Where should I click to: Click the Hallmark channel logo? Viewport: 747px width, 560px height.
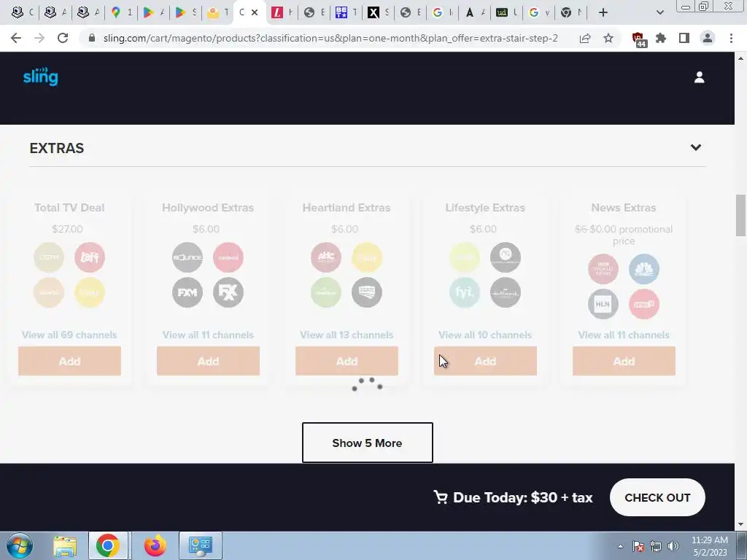[x=506, y=292]
